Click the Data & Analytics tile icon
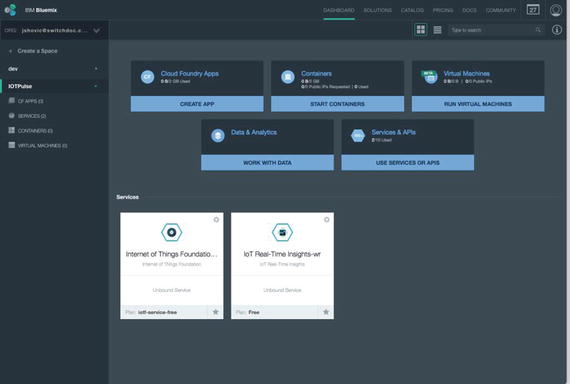This screenshot has height=384, width=570. click(218, 136)
